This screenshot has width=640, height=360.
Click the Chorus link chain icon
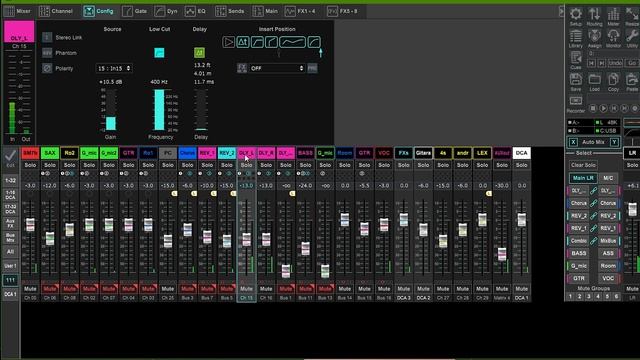593,203
